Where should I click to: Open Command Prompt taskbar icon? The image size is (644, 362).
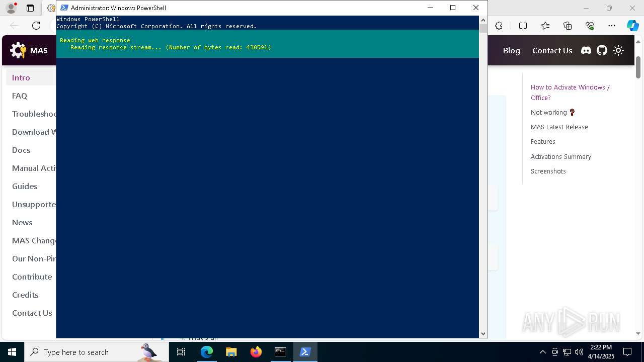tap(280, 352)
